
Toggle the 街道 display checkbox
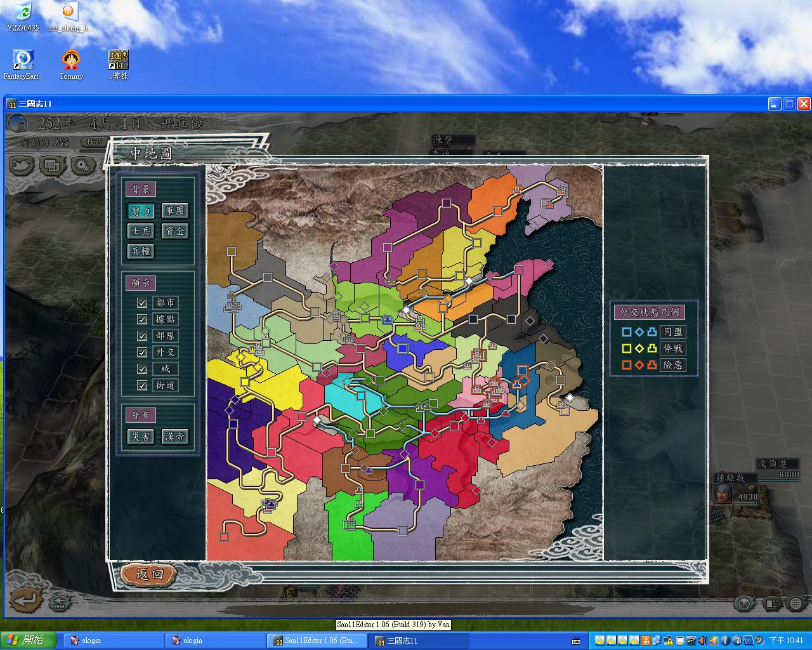[x=142, y=385]
